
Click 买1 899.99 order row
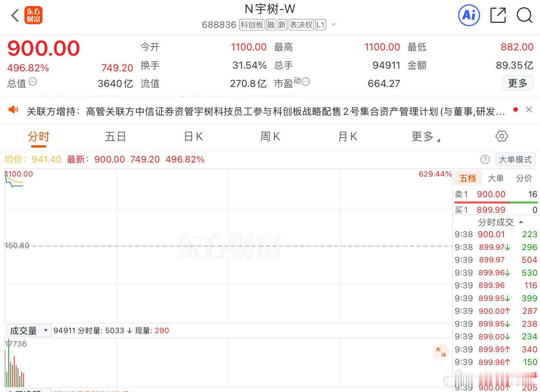pos(496,210)
